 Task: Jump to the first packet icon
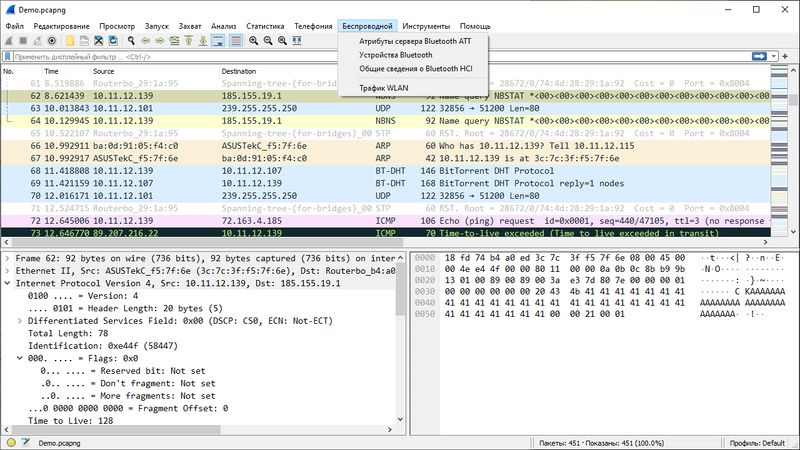(x=188, y=41)
